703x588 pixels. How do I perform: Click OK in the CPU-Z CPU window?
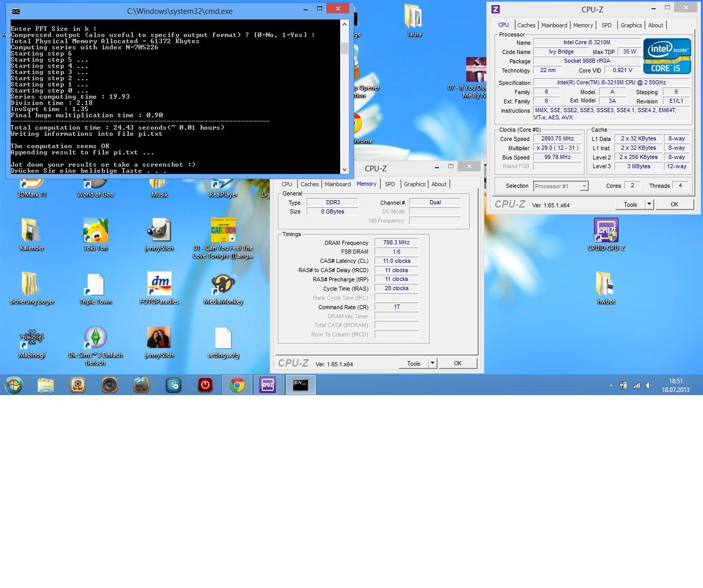click(674, 204)
